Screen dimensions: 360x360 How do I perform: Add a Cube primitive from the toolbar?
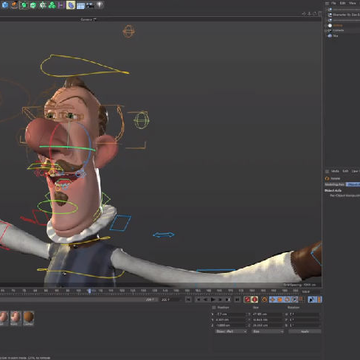coord(5,5)
